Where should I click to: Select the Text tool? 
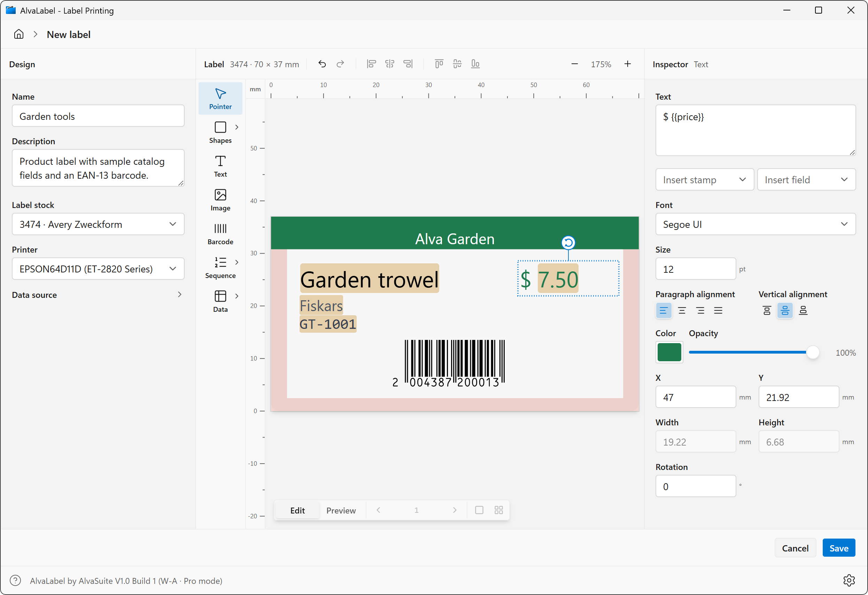coord(220,166)
